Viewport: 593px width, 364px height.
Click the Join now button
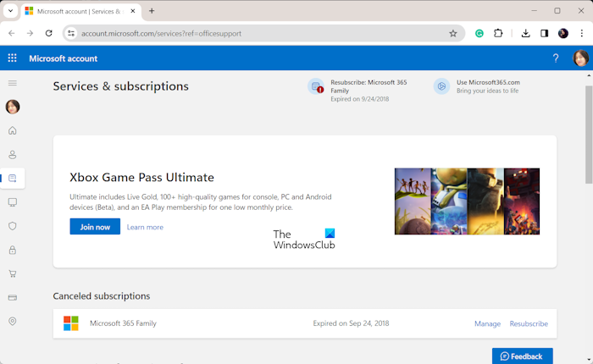click(x=95, y=227)
